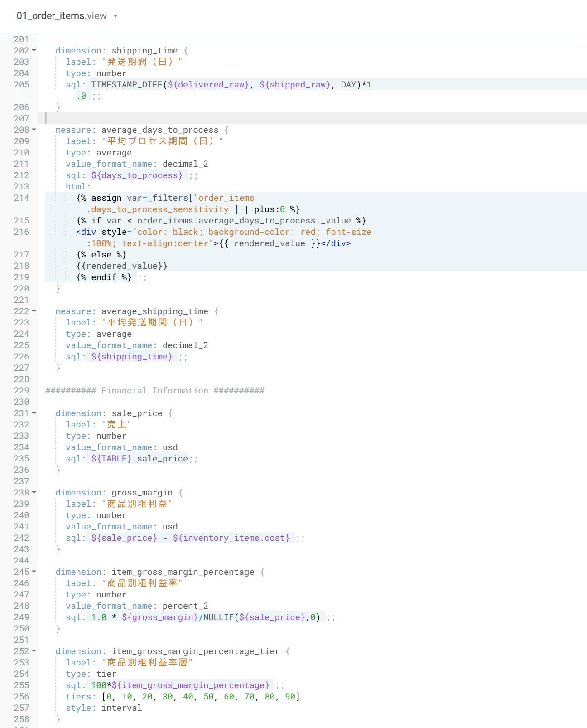Click the 'Financial Information' comment line
The height and width of the screenshot is (728, 587).
coord(155,390)
